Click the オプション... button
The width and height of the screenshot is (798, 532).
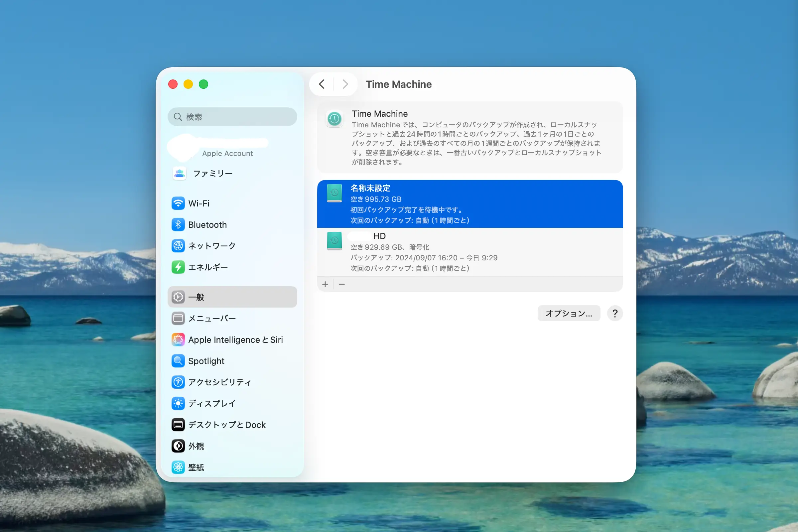pyautogui.click(x=569, y=313)
